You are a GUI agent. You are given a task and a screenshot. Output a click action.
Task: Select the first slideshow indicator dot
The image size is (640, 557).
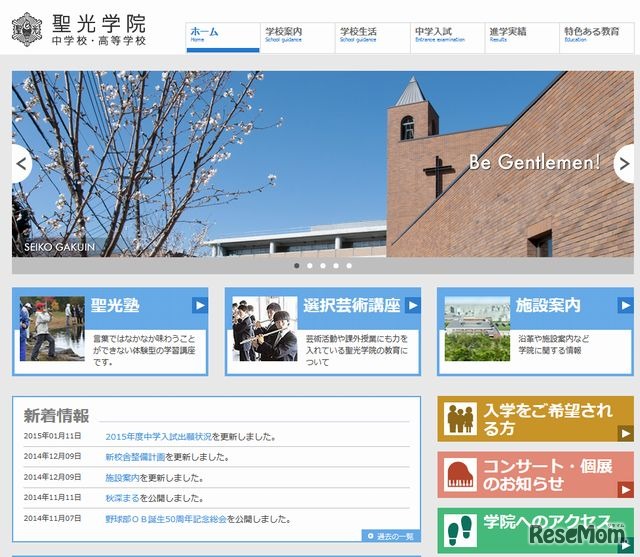pos(296,266)
